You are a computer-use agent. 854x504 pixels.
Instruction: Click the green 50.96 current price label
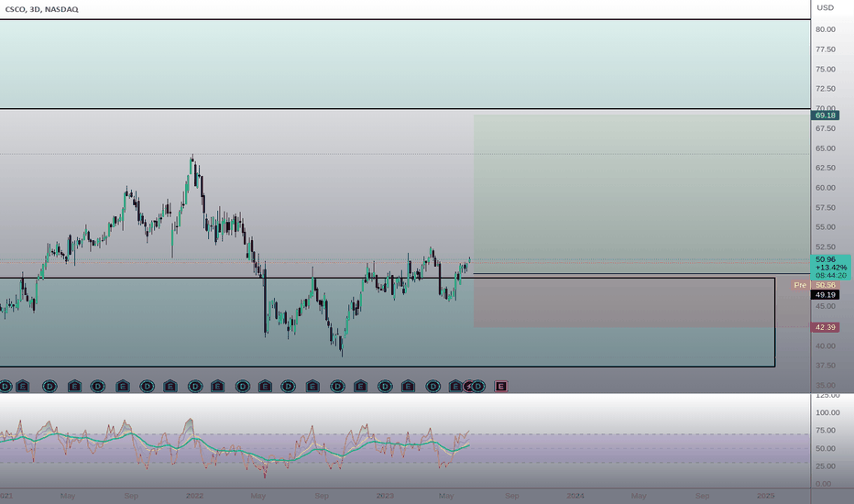pos(830,267)
